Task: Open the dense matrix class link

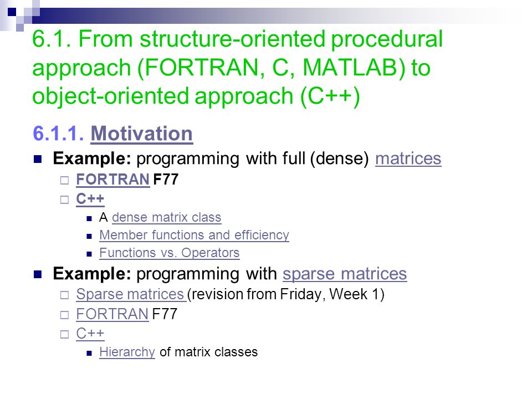Action: click(x=167, y=217)
